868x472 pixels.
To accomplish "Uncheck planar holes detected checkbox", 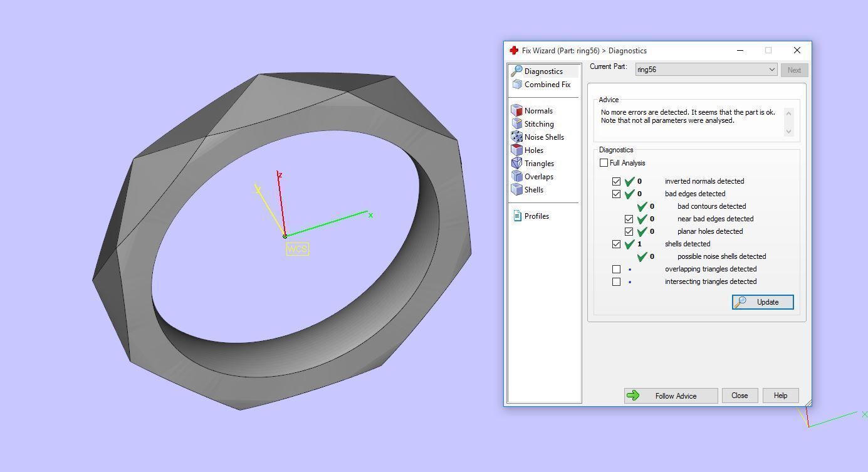I will click(629, 231).
